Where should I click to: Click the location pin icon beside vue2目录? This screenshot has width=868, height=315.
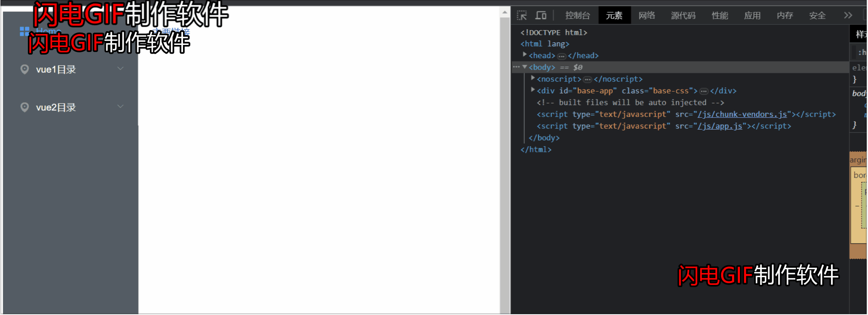pyautogui.click(x=25, y=107)
